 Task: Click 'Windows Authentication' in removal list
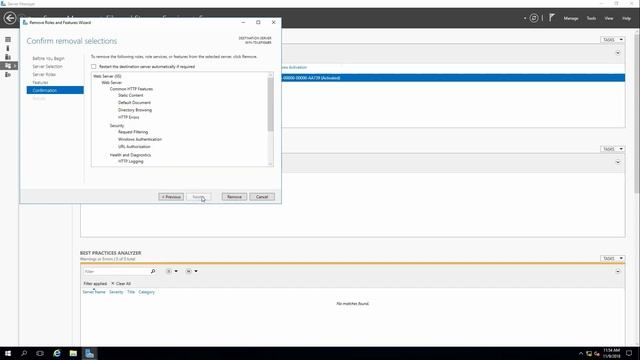click(x=140, y=139)
